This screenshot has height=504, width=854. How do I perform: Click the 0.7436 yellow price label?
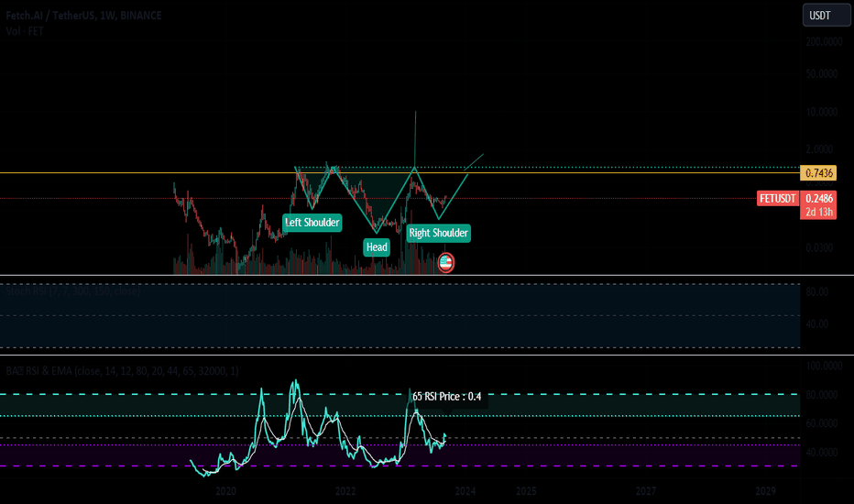pos(818,172)
